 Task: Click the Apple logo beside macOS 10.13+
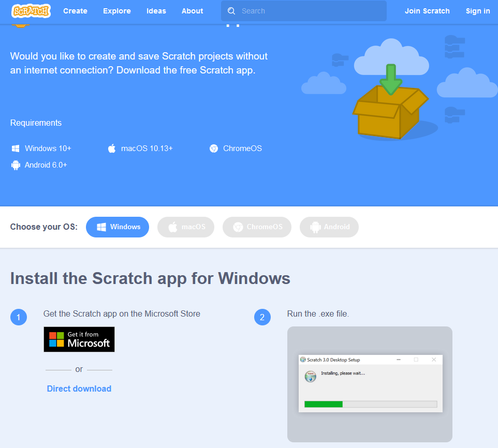point(112,148)
